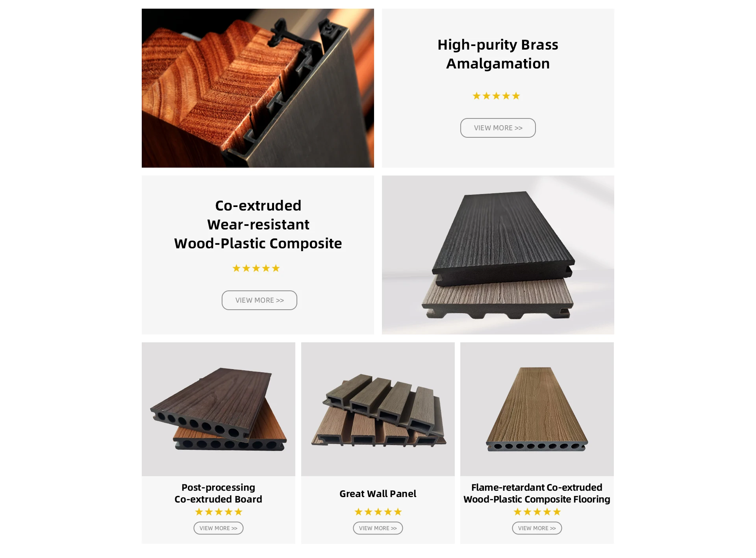Screen dimensions: 756x558
Task: Open the light brown flooring plank image
Action: pyautogui.click(x=537, y=409)
